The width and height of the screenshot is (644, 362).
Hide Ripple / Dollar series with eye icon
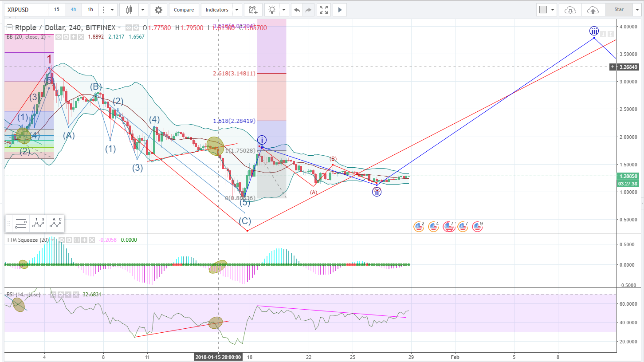129,28
